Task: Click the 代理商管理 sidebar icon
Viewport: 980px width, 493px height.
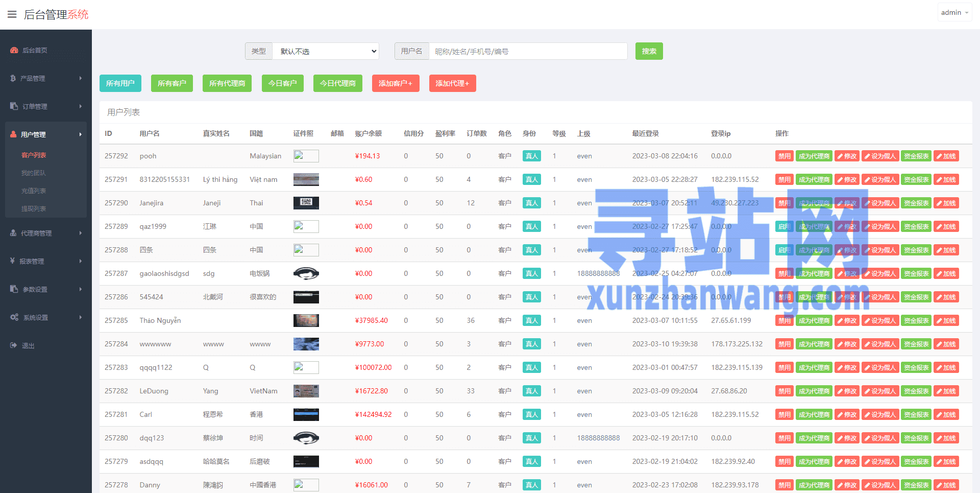Action: (13, 233)
